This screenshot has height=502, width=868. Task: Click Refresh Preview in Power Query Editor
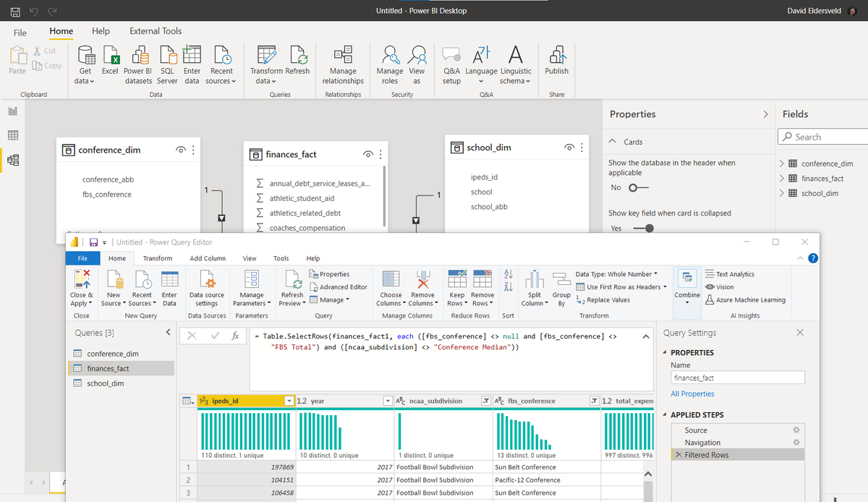pyautogui.click(x=292, y=288)
